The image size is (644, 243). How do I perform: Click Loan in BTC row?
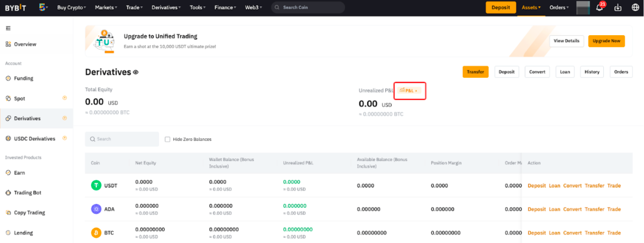click(555, 233)
